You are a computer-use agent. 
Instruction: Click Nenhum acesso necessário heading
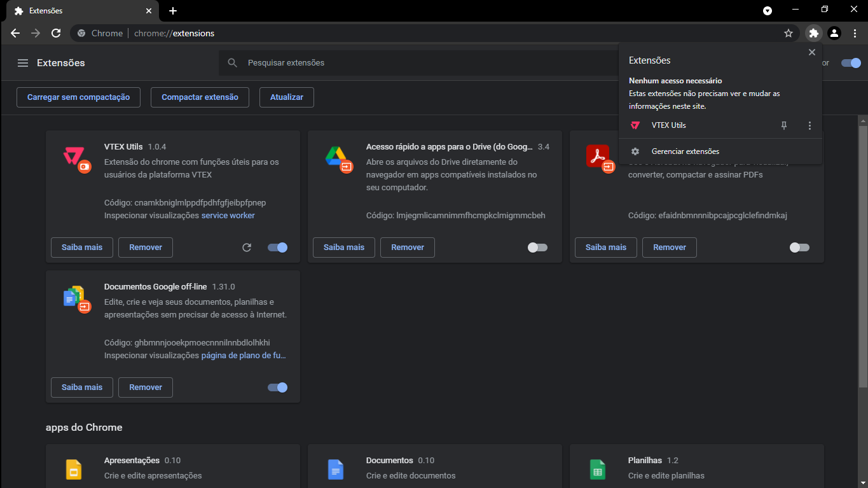click(x=675, y=81)
